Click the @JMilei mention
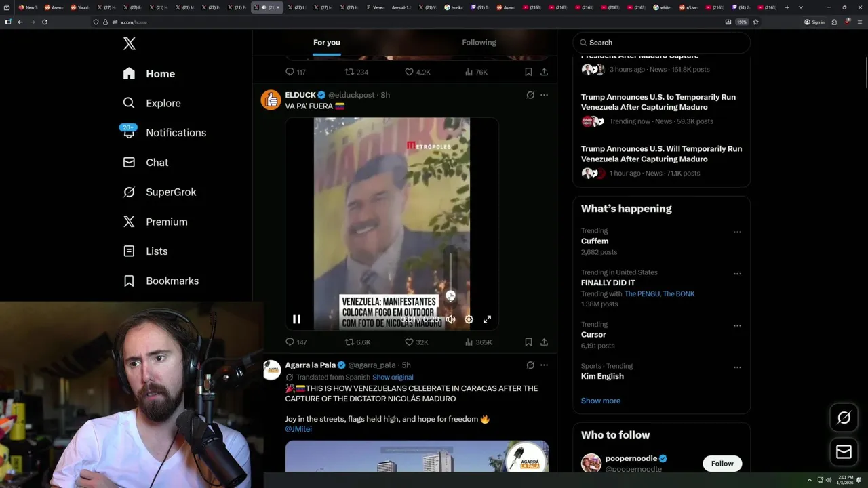 (x=298, y=429)
